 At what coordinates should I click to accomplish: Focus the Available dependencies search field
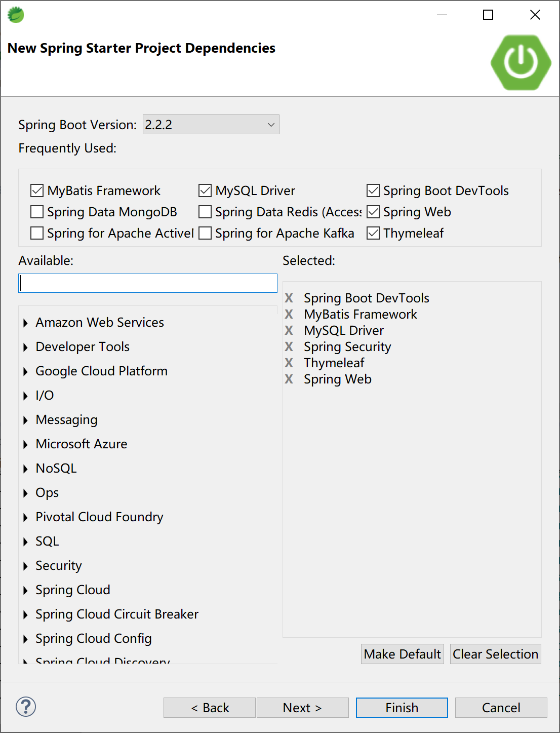[x=148, y=283]
